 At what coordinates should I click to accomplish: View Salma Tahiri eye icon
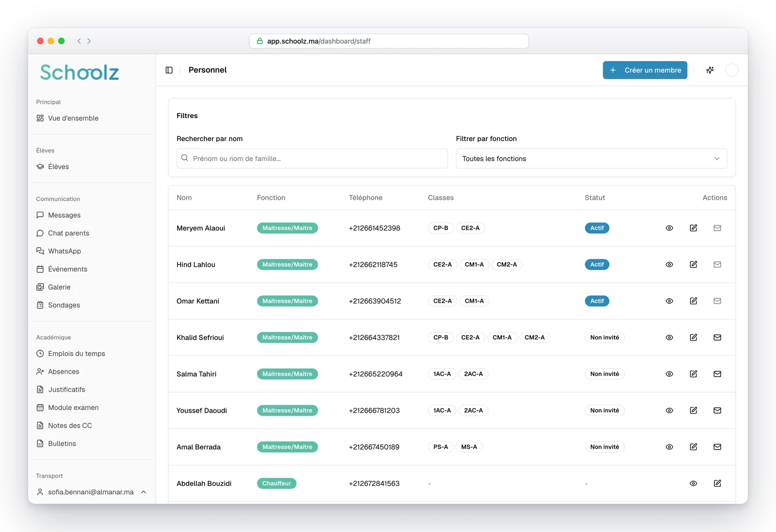[669, 374]
